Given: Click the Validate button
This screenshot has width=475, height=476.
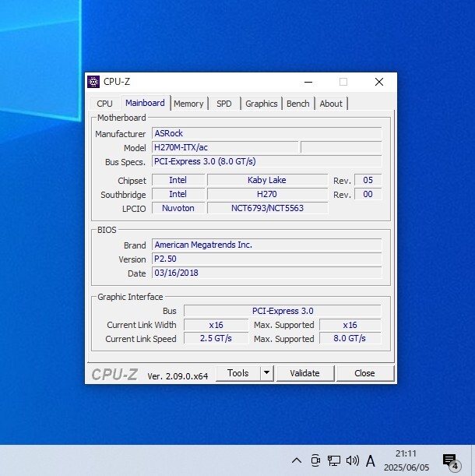Looking at the screenshot, I should tap(304, 373).
